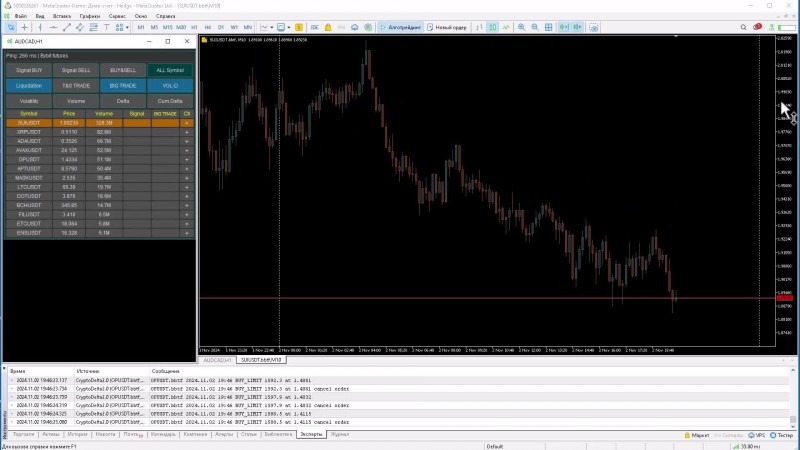Switch chart to M1 timeframe

click(x=141, y=28)
